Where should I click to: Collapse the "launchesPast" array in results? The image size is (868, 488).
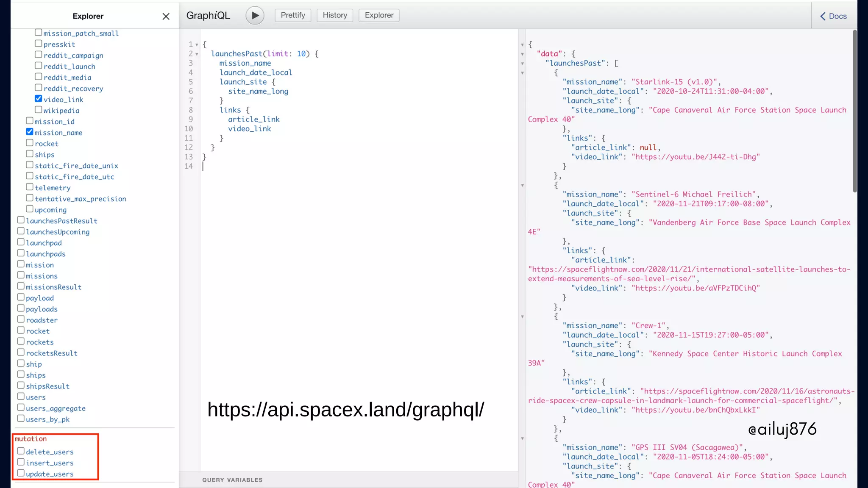point(522,64)
